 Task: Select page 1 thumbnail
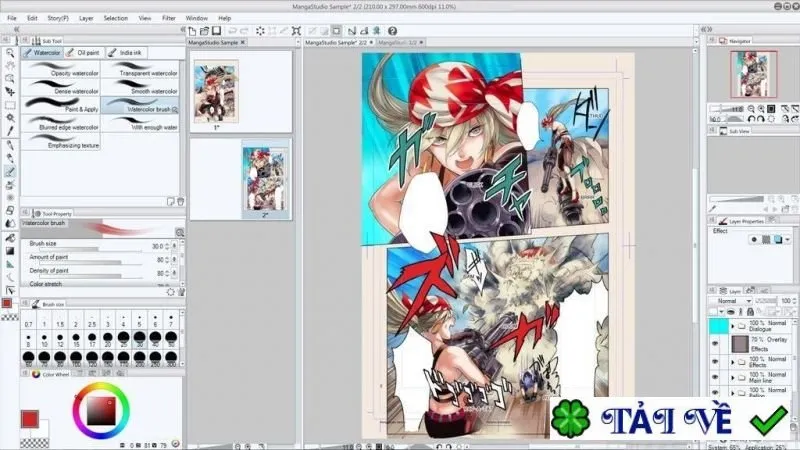click(216, 91)
